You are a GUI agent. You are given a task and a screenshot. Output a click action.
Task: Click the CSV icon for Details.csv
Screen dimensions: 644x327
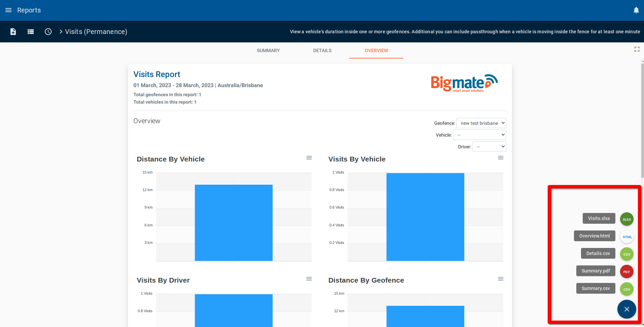pos(626,254)
